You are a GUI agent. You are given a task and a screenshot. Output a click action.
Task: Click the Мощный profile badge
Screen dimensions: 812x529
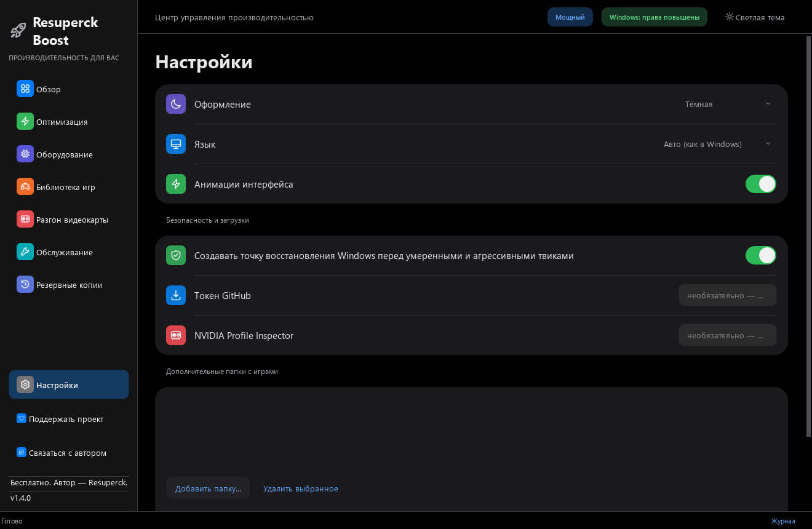(570, 17)
